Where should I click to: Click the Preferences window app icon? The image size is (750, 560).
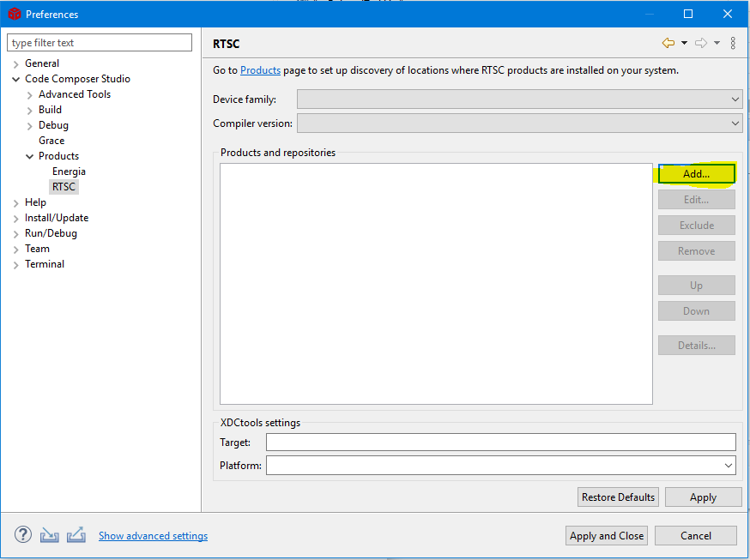pyautogui.click(x=15, y=14)
